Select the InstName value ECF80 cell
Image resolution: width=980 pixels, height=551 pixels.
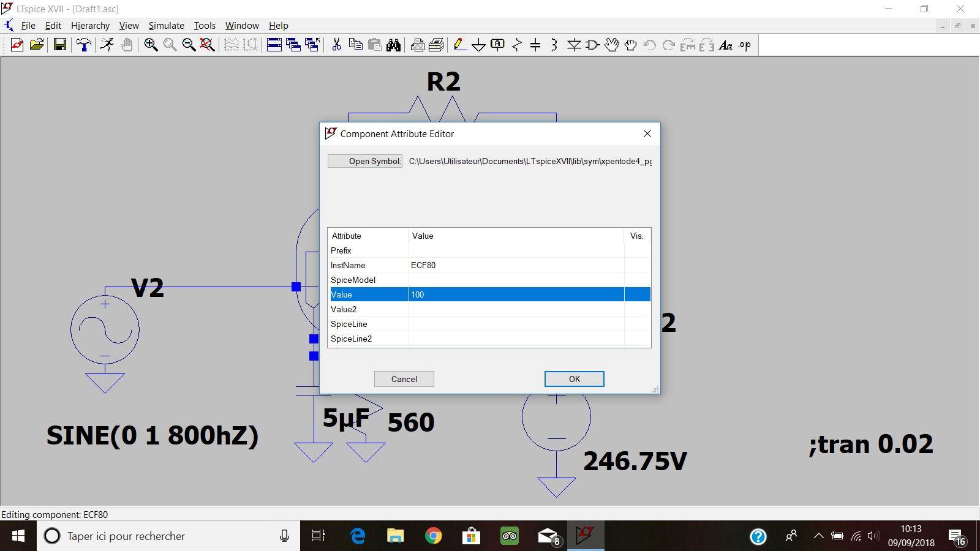tap(516, 265)
